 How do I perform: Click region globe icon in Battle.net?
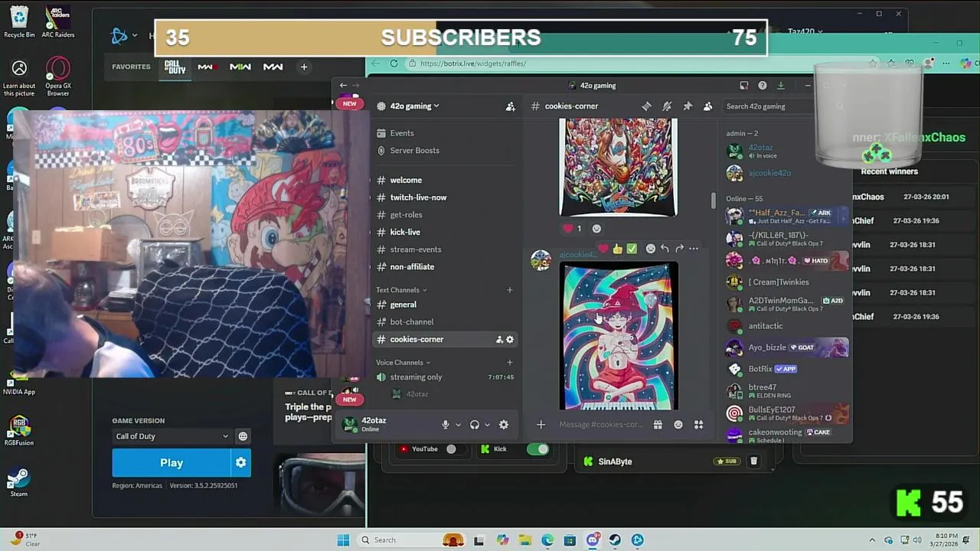(x=243, y=436)
